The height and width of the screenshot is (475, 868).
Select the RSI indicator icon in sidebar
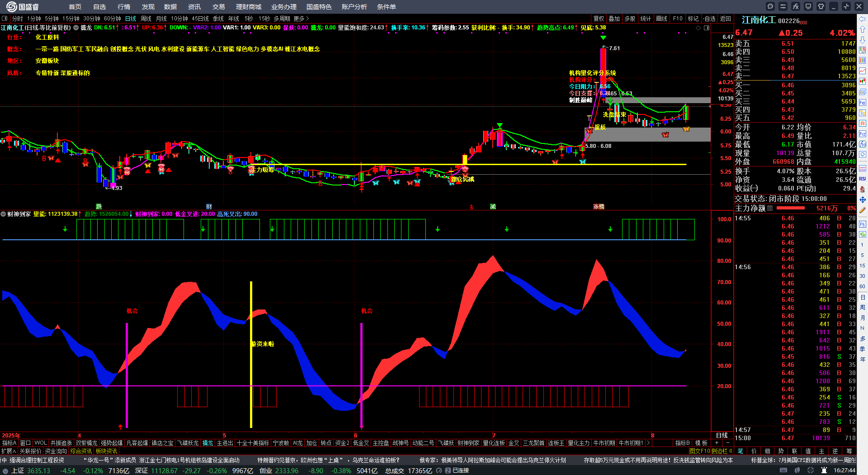coord(863,179)
